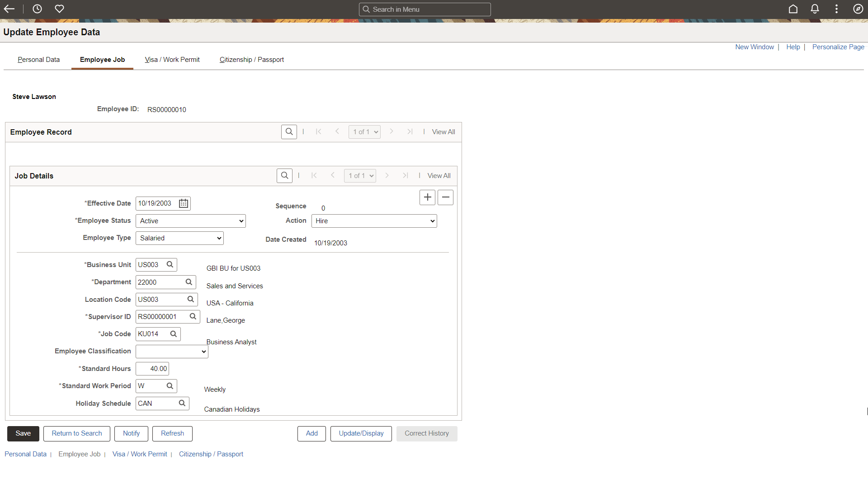Open the Recently Visited clock icon

[x=37, y=9]
